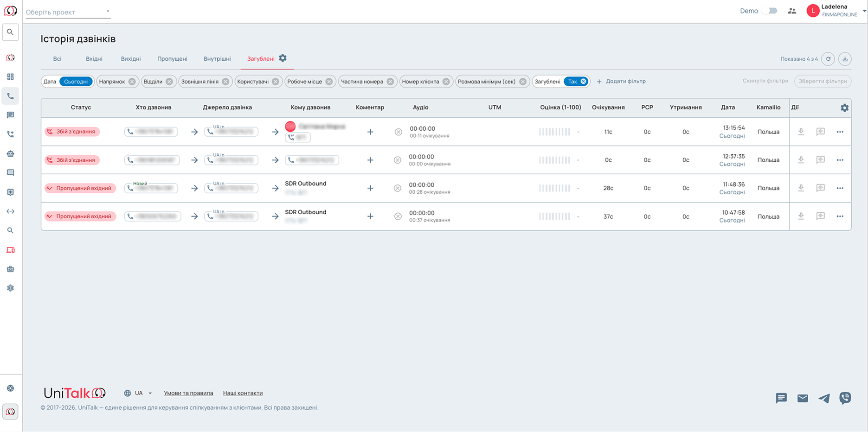
Task: Open the more actions menu for 12:37:35 call
Action: coord(840,160)
